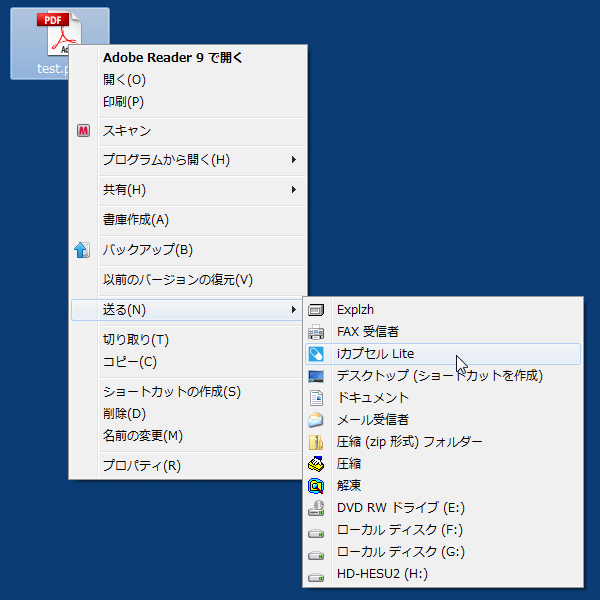Screen dimensions: 600x600
Task: Select 送る(N) menu entry
Action: point(187,310)
